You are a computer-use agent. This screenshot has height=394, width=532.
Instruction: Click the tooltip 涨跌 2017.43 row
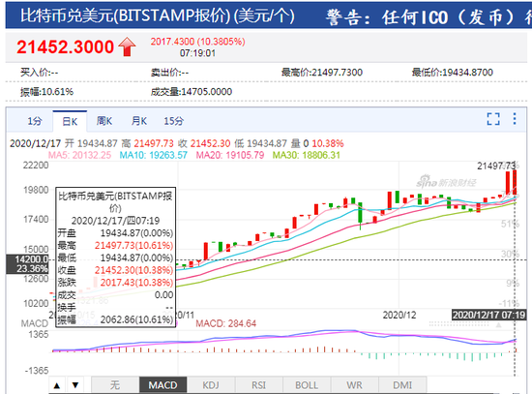point(115,283)
